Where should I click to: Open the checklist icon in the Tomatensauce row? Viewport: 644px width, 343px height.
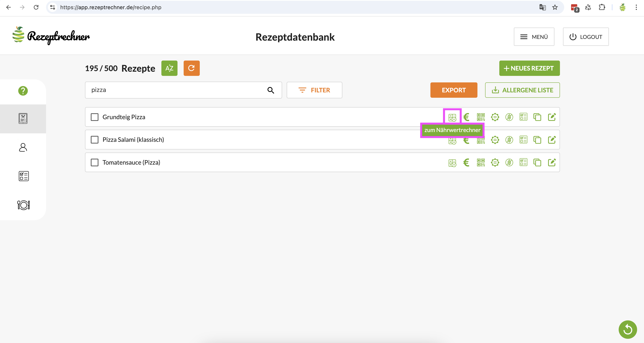(x=523, y=162)
